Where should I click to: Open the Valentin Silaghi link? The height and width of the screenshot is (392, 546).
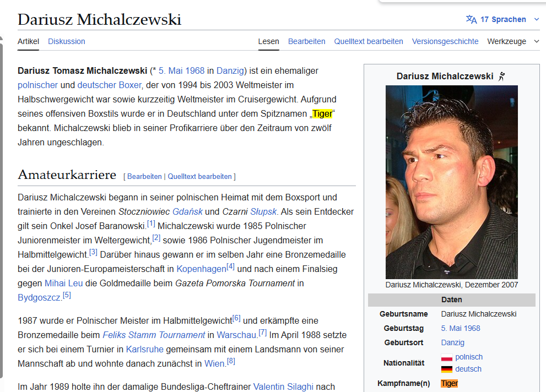[x=283, y=386]
